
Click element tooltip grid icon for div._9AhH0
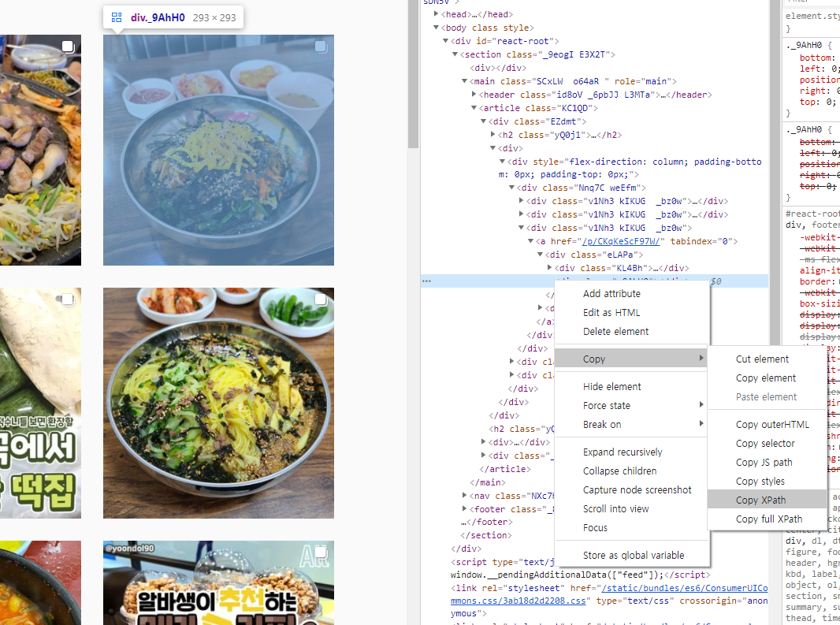pos(117,17)
